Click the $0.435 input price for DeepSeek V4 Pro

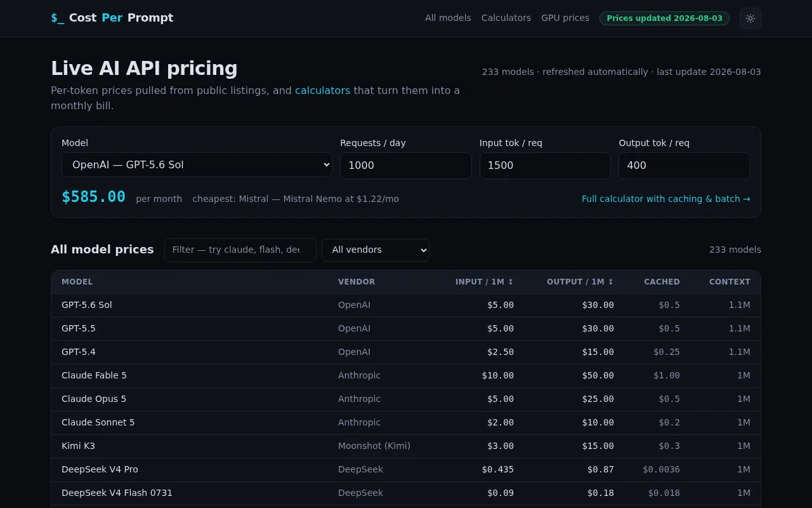pyautogui.click(x=498, y=469)
